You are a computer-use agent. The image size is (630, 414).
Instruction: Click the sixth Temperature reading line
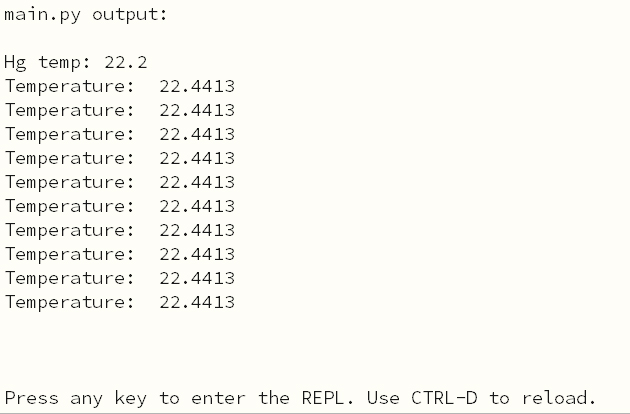coord(120,206)
